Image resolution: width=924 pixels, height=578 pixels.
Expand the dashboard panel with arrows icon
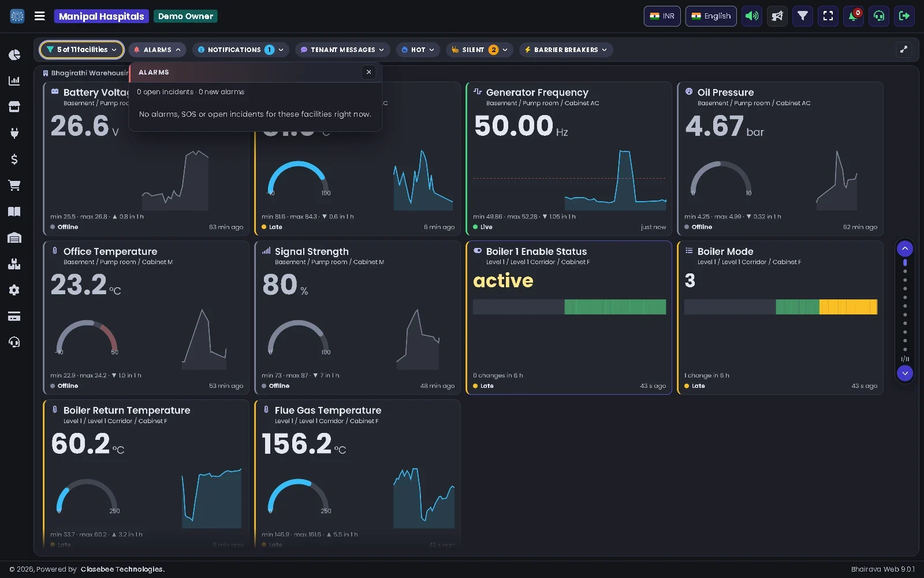coord(904,50)
